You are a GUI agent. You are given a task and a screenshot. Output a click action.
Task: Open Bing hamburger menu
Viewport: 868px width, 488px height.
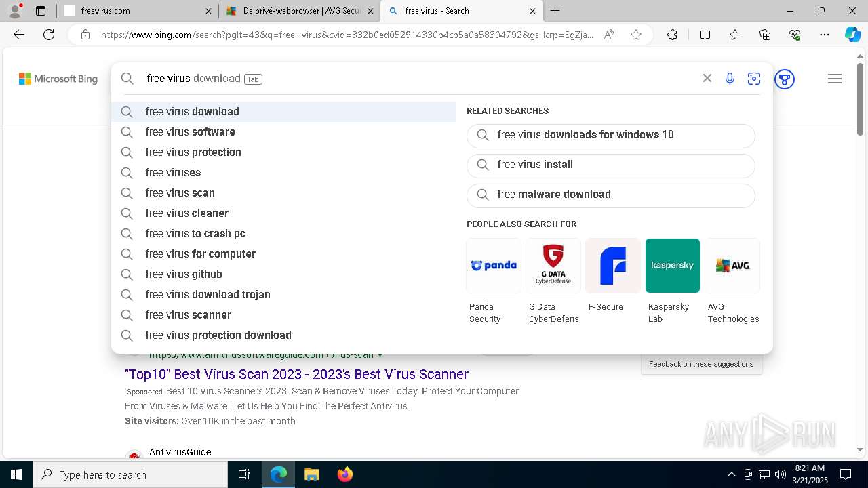click(x=835, y=79)
